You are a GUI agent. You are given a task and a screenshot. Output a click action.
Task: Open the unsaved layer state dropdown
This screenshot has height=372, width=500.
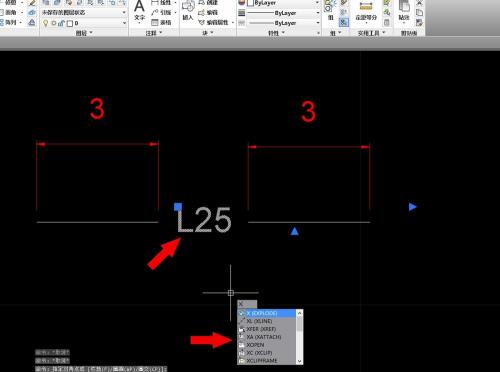coord(83,12)
